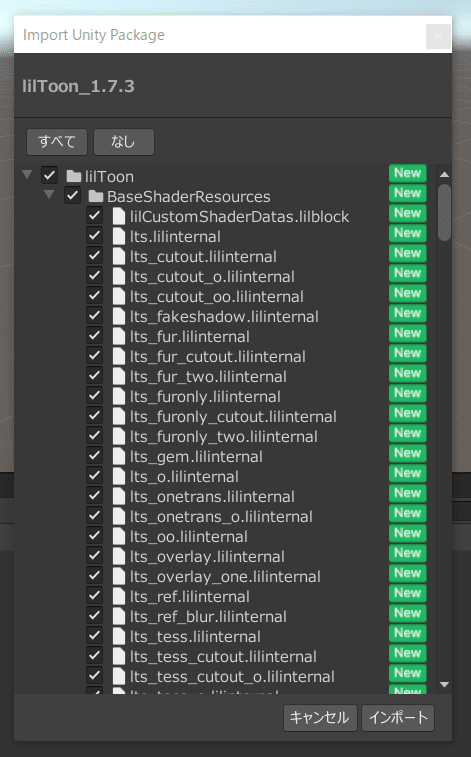Click file icon of lts_fur.lilinternal
Viewport: 471px width, 757px height.
click(119, 336)
